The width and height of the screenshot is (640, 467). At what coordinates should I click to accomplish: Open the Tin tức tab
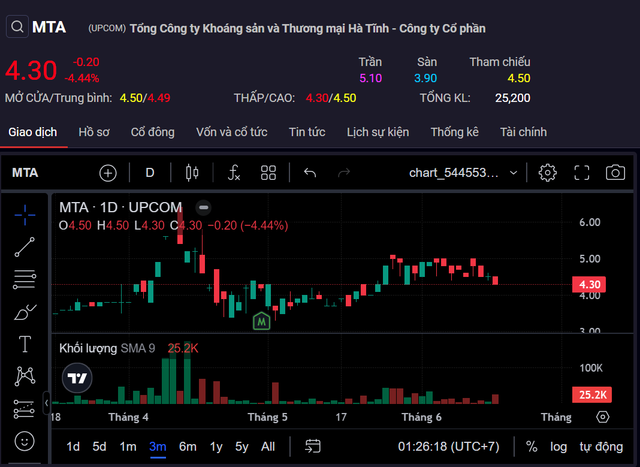click(307, 132)
